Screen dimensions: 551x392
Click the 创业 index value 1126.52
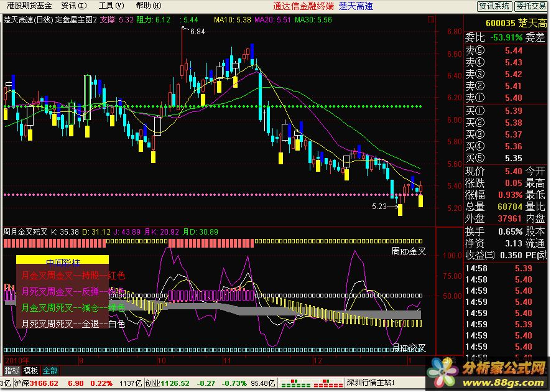click(x=175, y=383)
